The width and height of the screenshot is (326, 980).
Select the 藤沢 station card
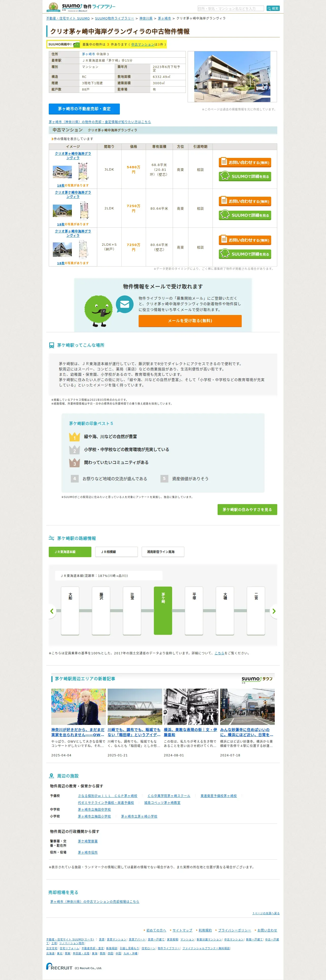pyautogui.click(x=101, y=611)
